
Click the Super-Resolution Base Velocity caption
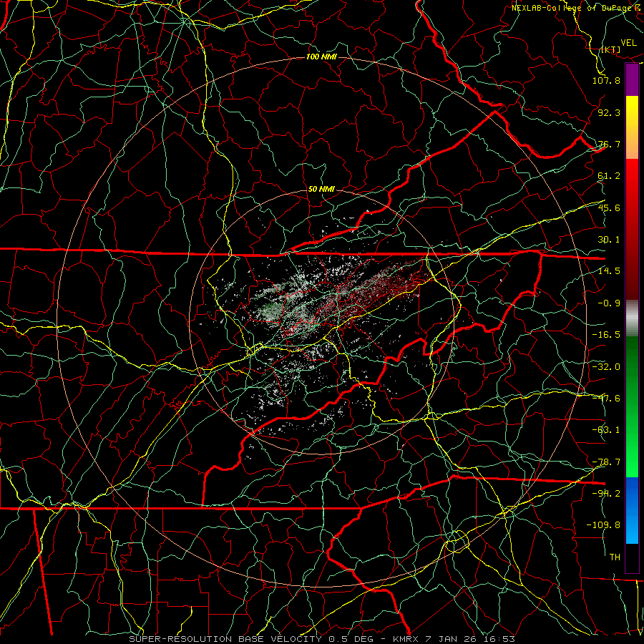tap(321, 639)
